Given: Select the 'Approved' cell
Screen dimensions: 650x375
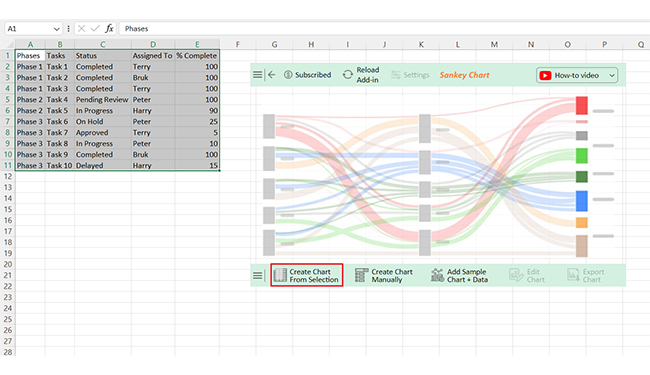Looking at the screenshot, I should coord(103,133).
